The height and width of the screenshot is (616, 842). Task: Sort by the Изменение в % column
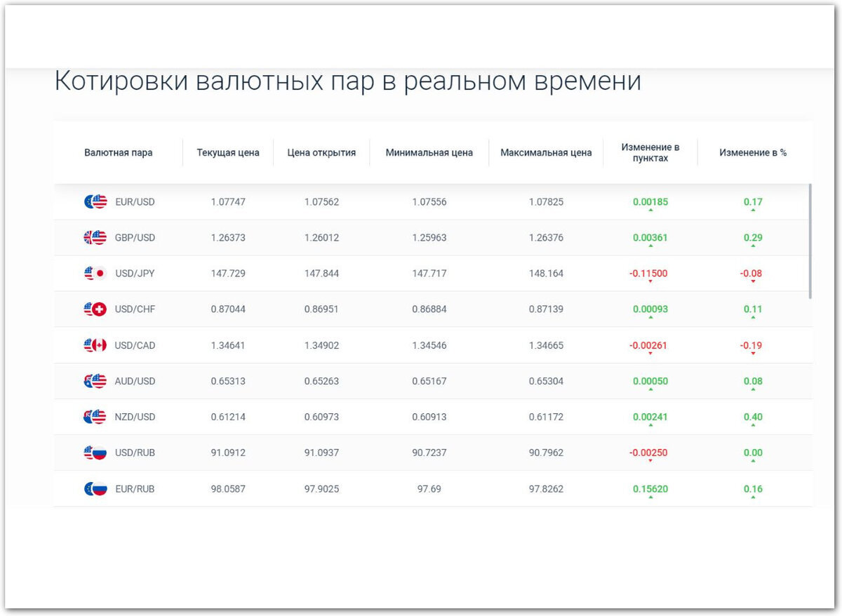[753, 152]
